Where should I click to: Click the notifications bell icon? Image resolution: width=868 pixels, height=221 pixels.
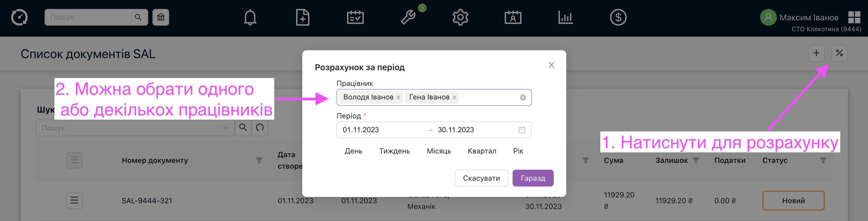250,17
